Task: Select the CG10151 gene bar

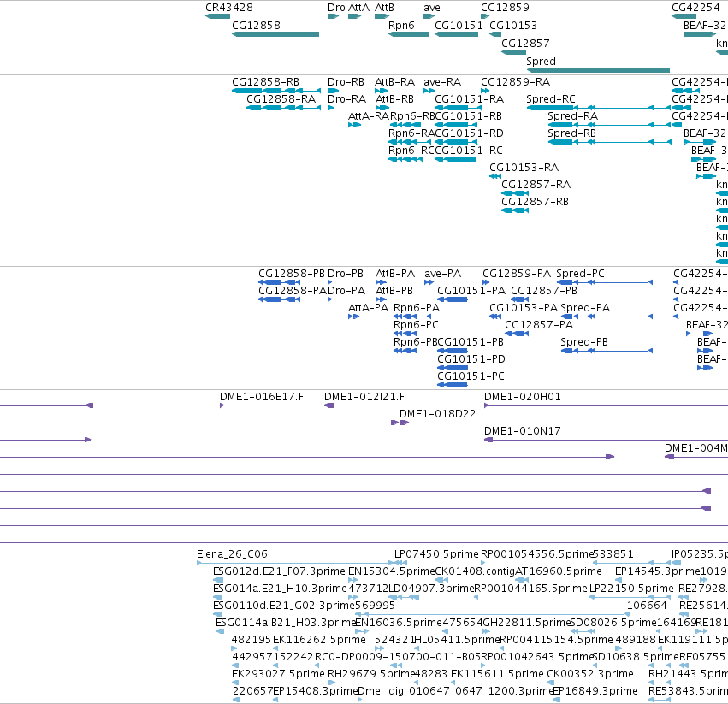Action: [457, 34]
